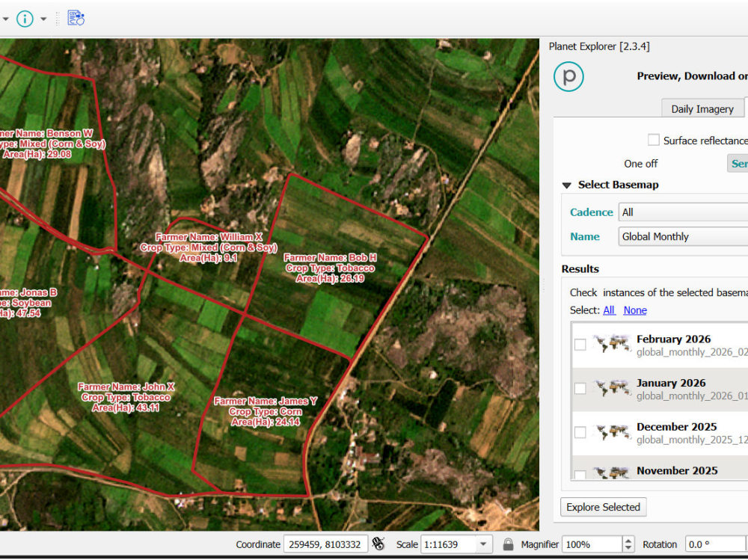Click the January 2026 result title
748x560 pixels.
pos(671,383)
